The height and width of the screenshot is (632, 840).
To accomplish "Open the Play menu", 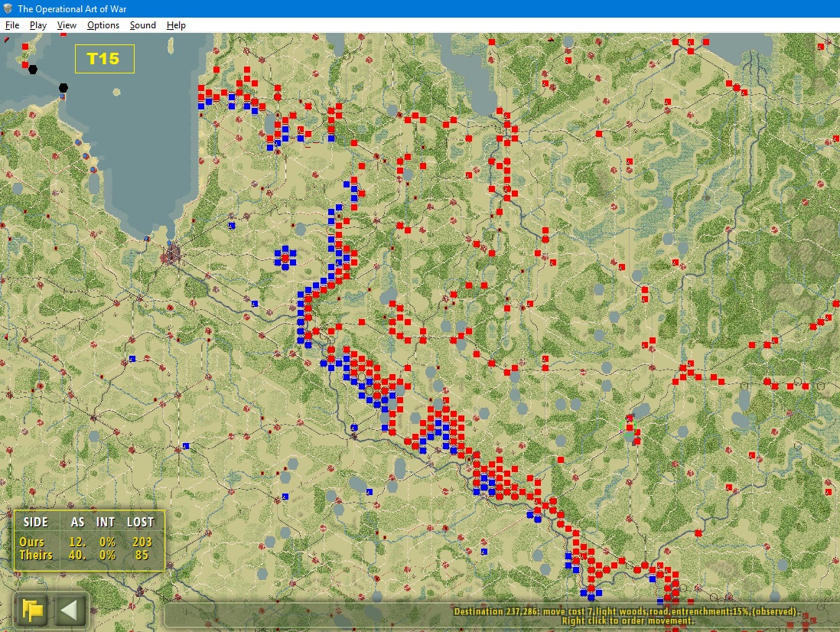I will tap(38, 25).
